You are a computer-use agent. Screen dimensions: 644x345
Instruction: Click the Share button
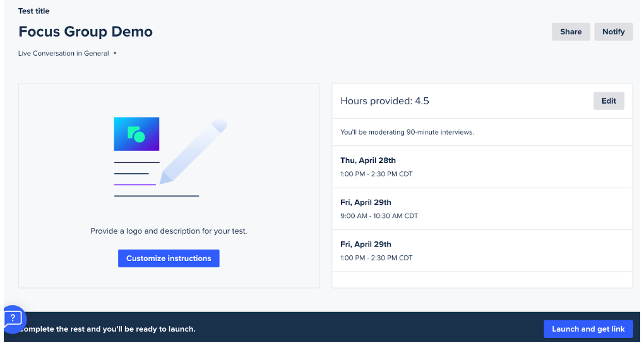(571, 32)
